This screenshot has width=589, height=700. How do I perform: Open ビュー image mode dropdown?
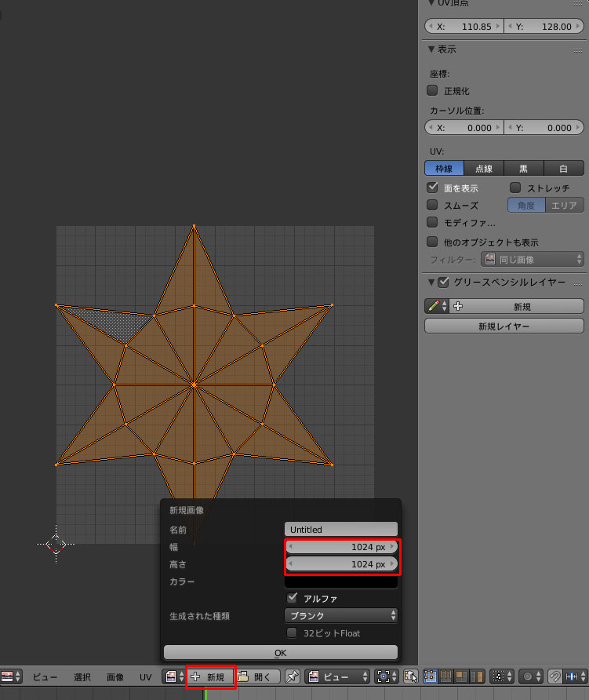[337, 676]
